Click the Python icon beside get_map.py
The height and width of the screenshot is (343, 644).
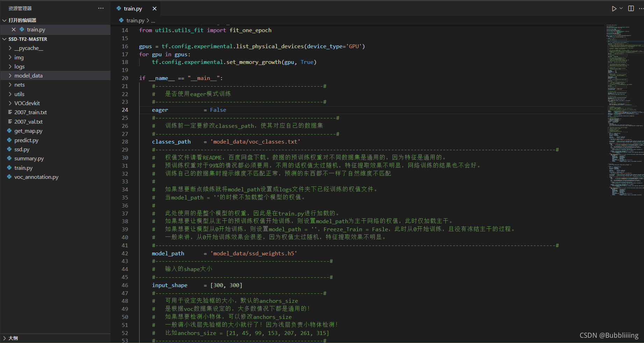(x=9, y=131)
